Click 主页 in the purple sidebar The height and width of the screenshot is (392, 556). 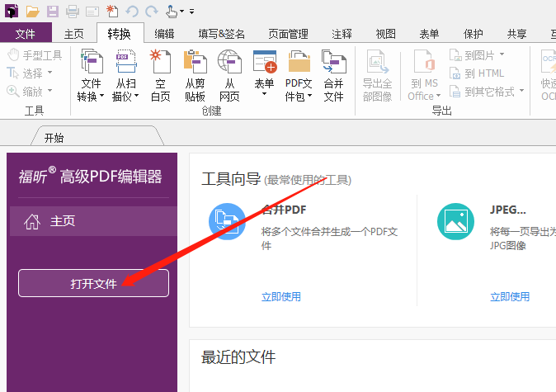click(x=93, y=221)
